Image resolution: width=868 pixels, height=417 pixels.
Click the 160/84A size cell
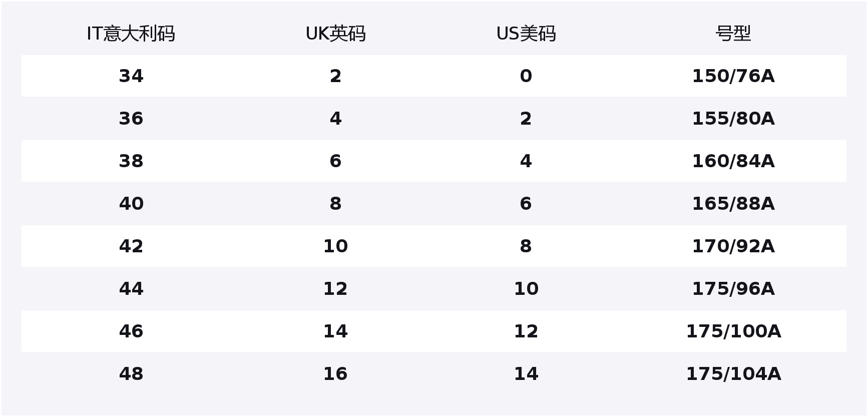click(x=733, y=161)
